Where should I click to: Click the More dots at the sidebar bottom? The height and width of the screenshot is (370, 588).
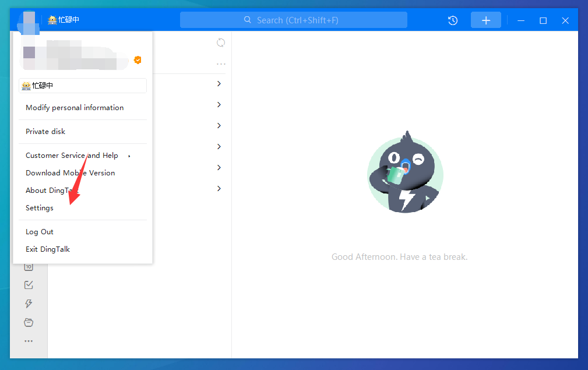tap(29, 341)
